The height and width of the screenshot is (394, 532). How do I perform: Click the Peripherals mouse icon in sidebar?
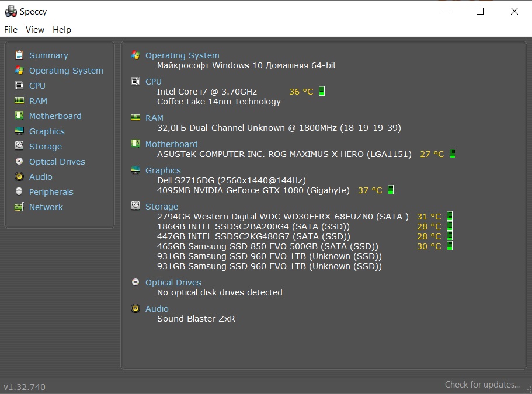[x=19, y=192]
